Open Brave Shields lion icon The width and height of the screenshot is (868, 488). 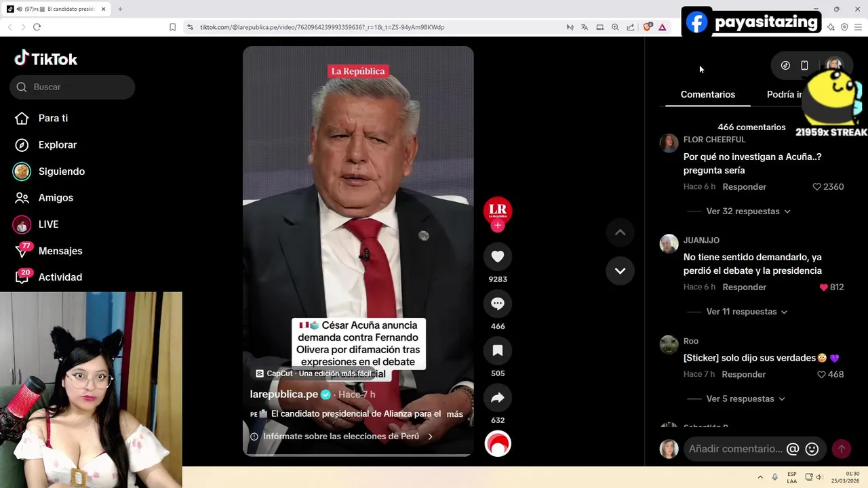(x=648, y=27)
